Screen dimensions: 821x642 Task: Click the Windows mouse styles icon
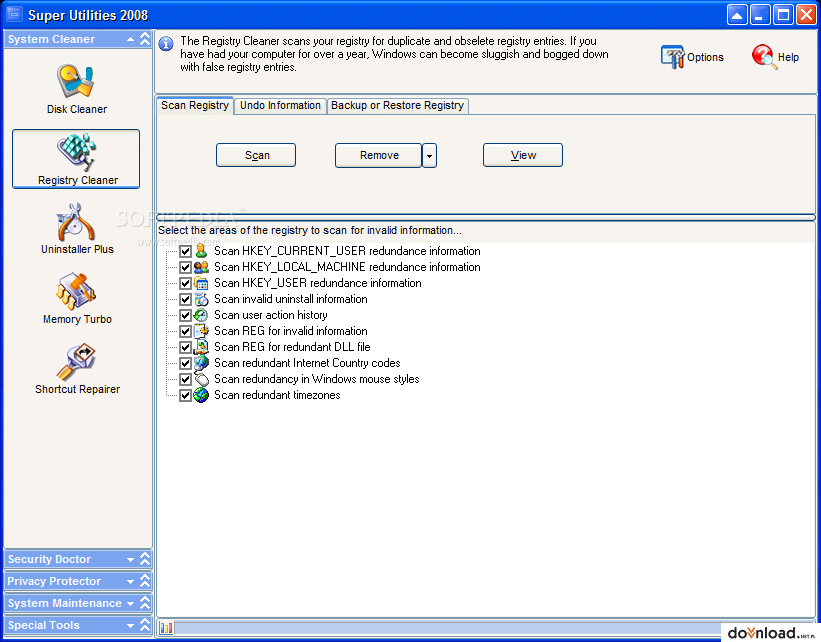click(201, 379)
